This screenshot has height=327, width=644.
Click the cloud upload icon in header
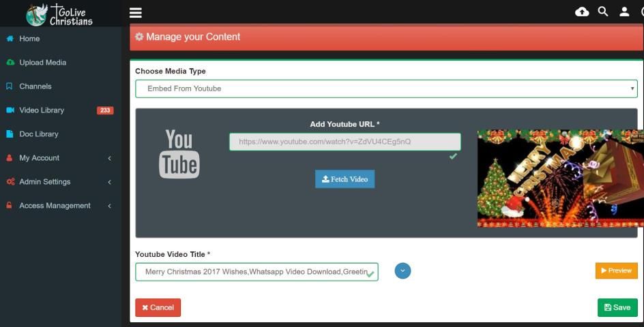[x=582, y=12]
